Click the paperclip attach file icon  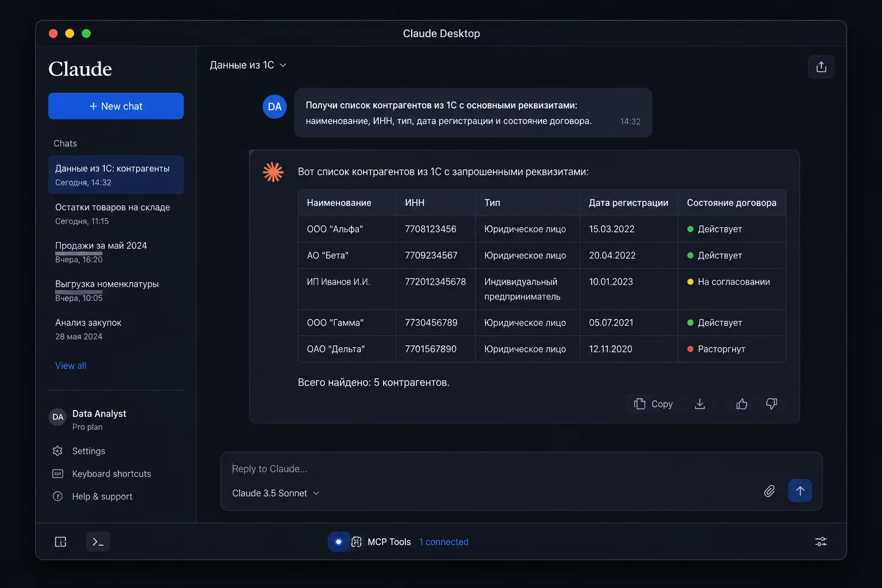769,491
